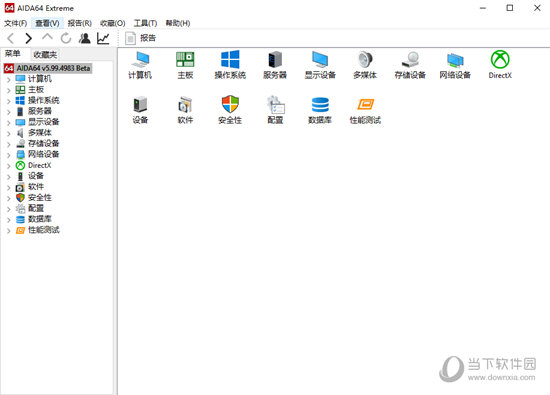Minimize the AIDA64 Extreme window
The height and width of the screenshot is (395, 550).
tap(483, 8)
